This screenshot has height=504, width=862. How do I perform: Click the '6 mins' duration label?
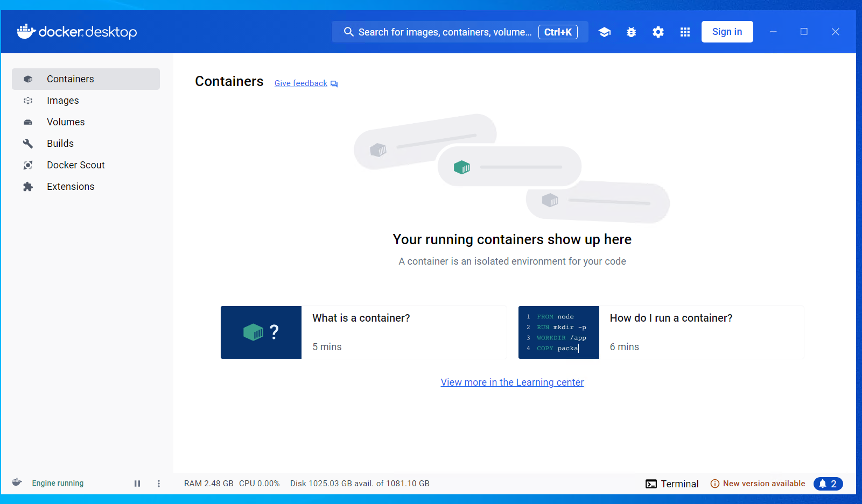click(x=624, y=347)
